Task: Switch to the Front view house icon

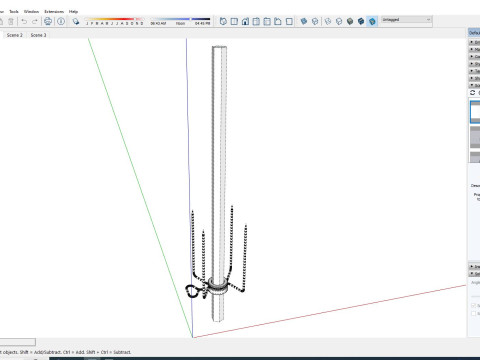Action: [245, 22]
